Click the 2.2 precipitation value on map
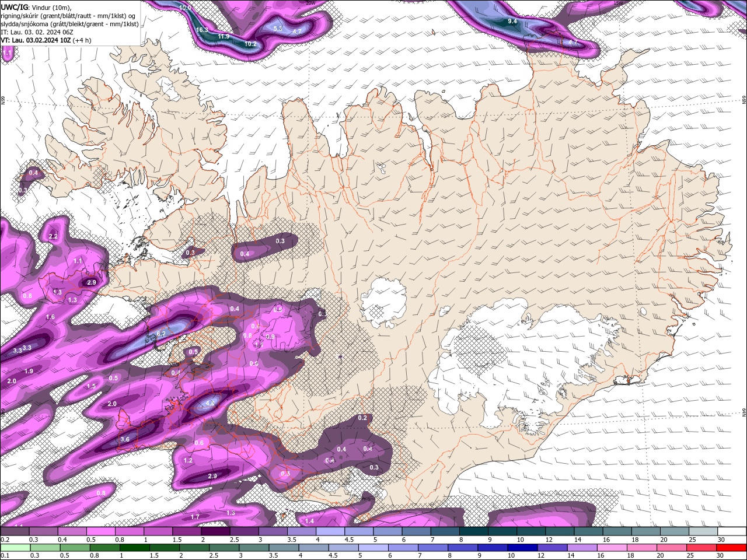 click(x=53, y=236)
